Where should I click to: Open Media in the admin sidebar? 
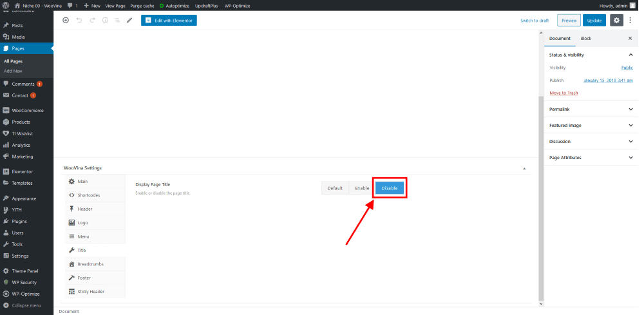[x=26, y=37]
